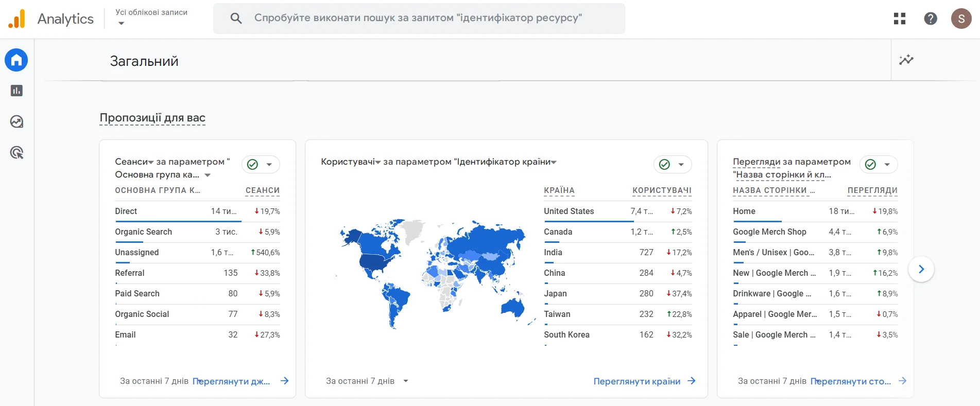Select the 'Unassigned' row
Viewport: 980px width, 406px height.
pyautogui.click(x=197, y=253)
